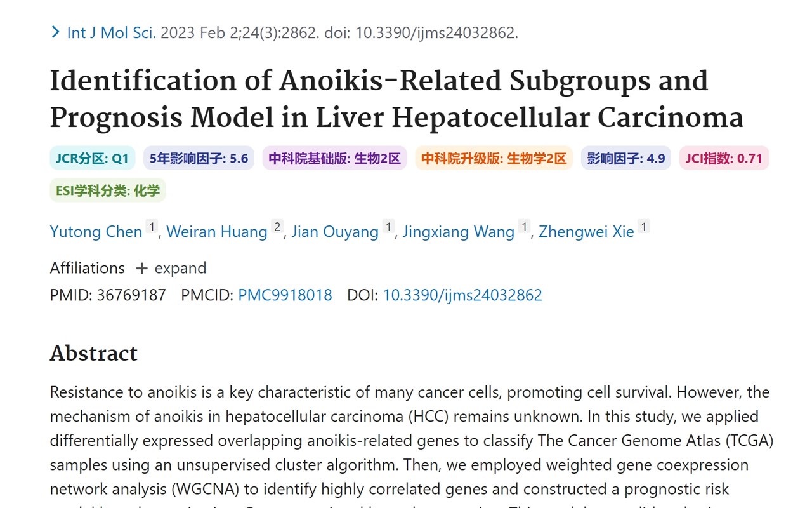Click the ESI学科分类: 化学 badge
The width and height of the screenshot is (812, 508).
click(108, 190)
